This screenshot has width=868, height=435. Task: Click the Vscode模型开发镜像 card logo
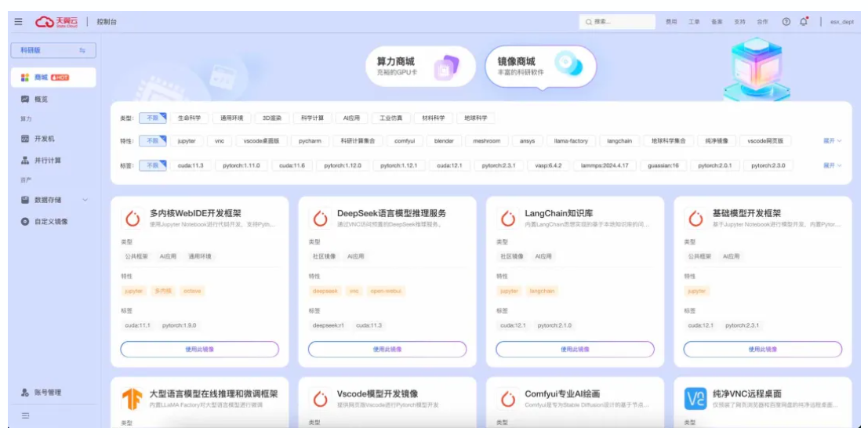(x=320, y=399)
